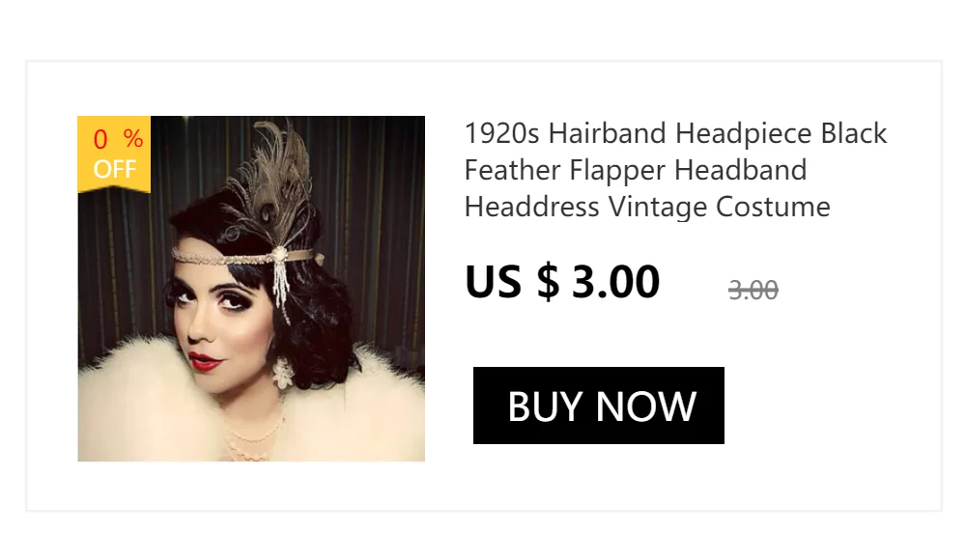Click the black BUY NOW button
This screenshot has height=560, width=966.
click(598, 406)
